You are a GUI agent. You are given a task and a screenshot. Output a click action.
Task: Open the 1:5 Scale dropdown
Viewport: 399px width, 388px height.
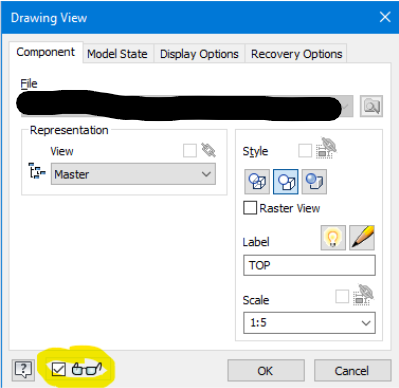tap(309, 323)
